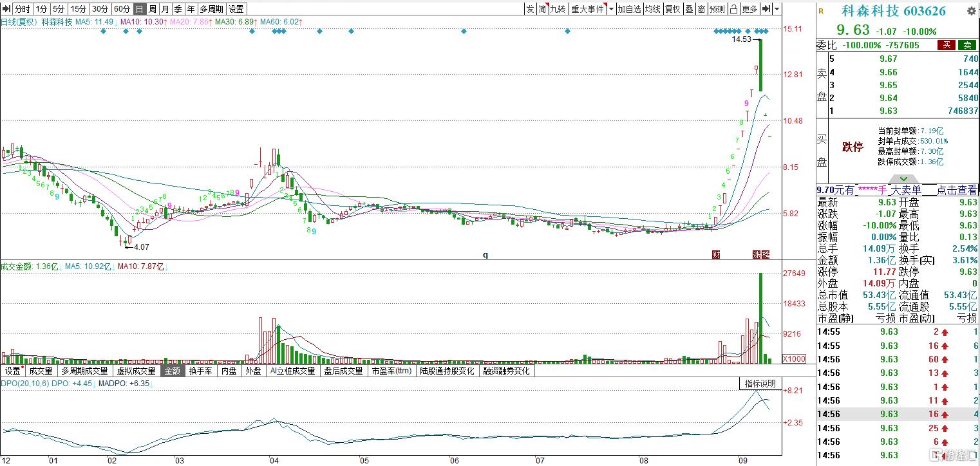This screenshot has width=980, height=466.
Task: Click the jump-to-last arrow after 更多
Action: 766,9
